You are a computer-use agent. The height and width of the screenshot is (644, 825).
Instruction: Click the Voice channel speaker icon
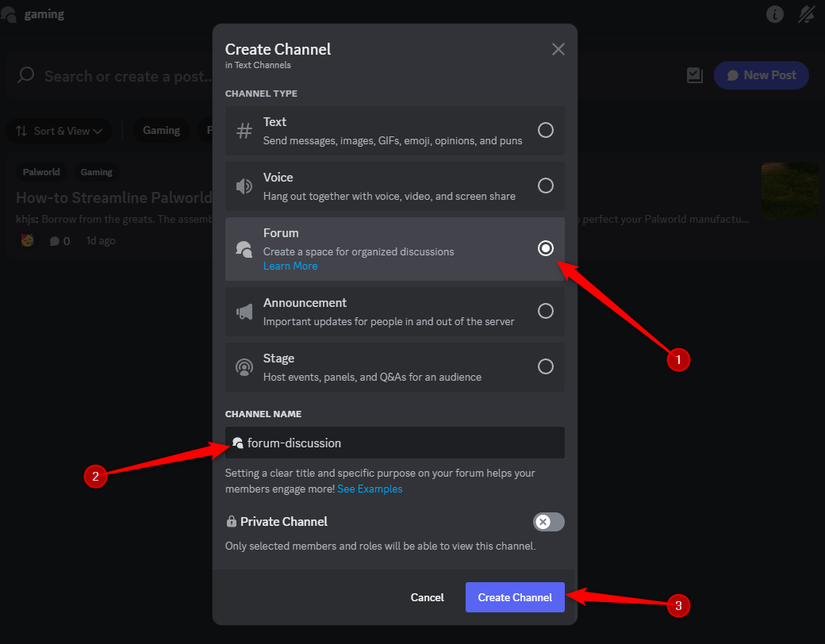(x=244, y=185)
